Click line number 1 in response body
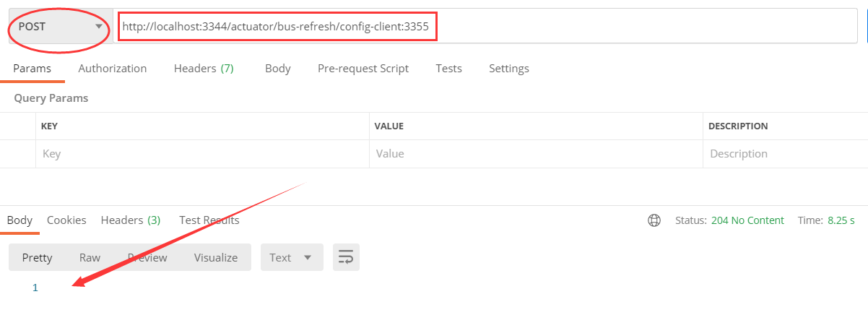The width and height of the screenshot is (868, 315). (x=35, y=288)
